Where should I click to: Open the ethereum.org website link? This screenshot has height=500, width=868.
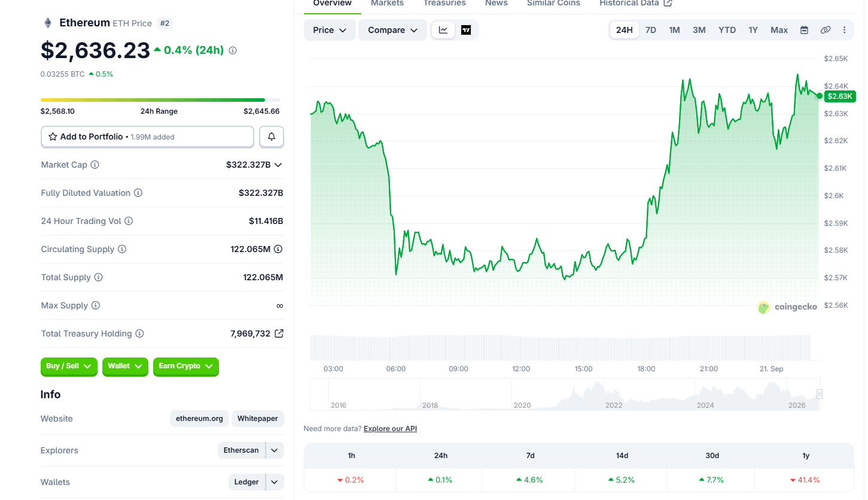[x=200, y=419]
